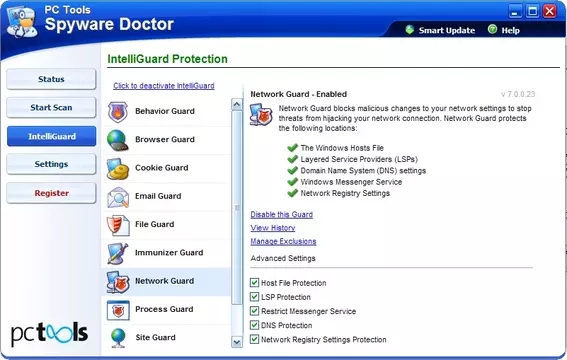This screenshot has height=360, width=567.
Task: Toggle the DNS Protection checkbox
Action: pyautogui.click(x=254, y=325)
